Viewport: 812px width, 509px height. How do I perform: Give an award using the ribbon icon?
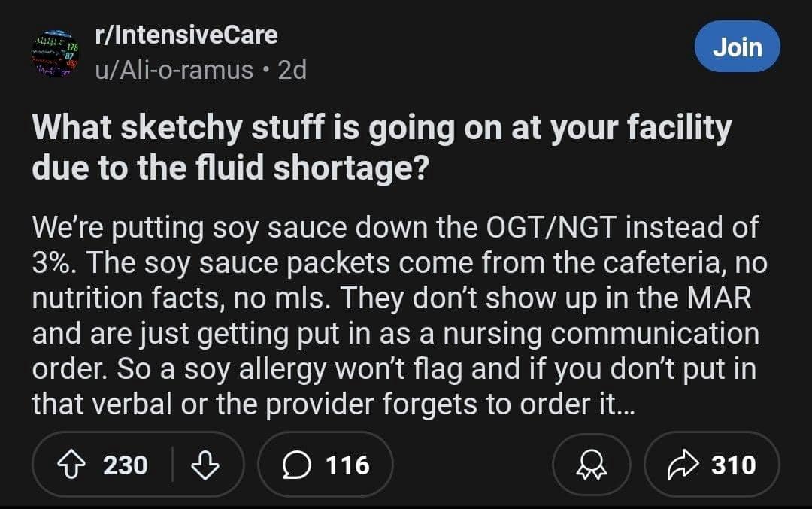click(592, 465)
